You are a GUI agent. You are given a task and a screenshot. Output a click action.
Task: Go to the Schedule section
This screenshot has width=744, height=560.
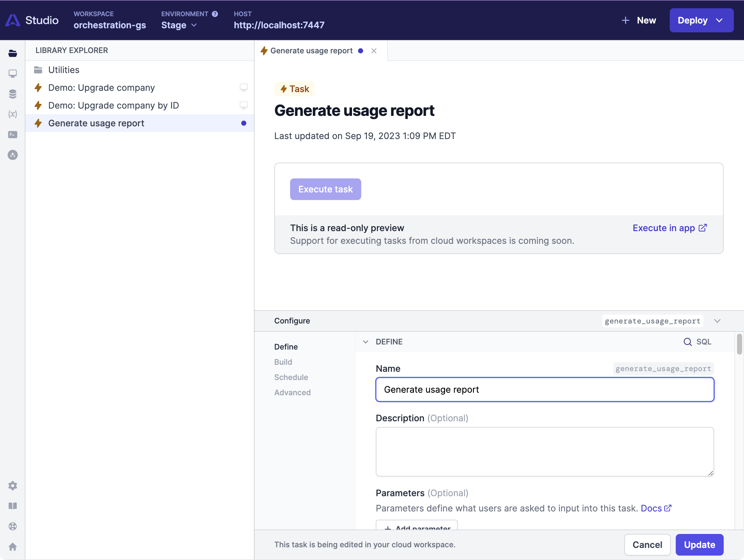click(x=291, y=377)
